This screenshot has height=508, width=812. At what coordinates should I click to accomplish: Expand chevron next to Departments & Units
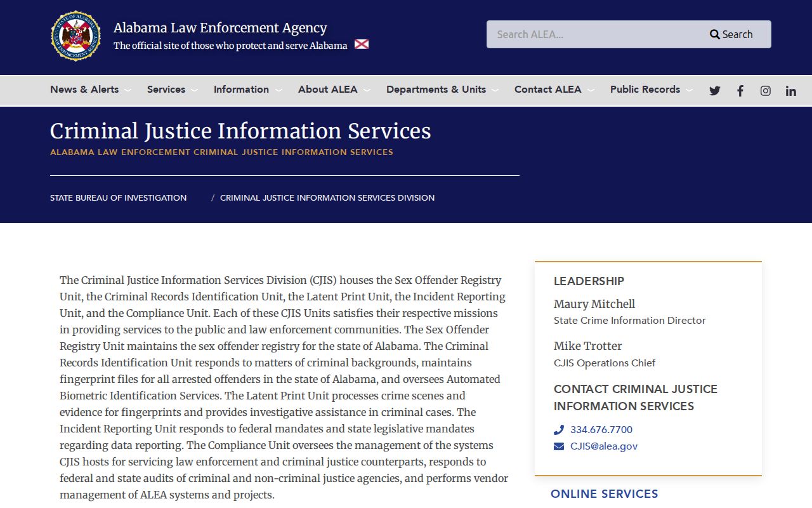[495, 90]
